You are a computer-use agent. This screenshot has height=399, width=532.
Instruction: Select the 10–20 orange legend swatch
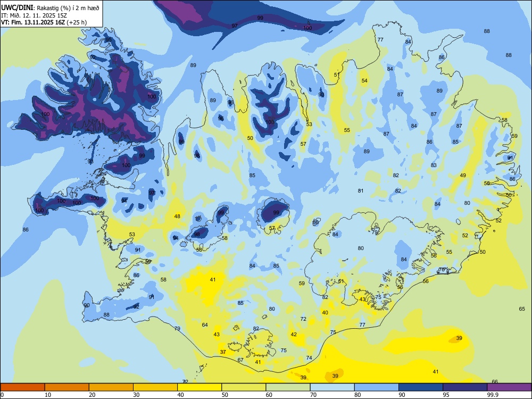[x=67, y=387]
